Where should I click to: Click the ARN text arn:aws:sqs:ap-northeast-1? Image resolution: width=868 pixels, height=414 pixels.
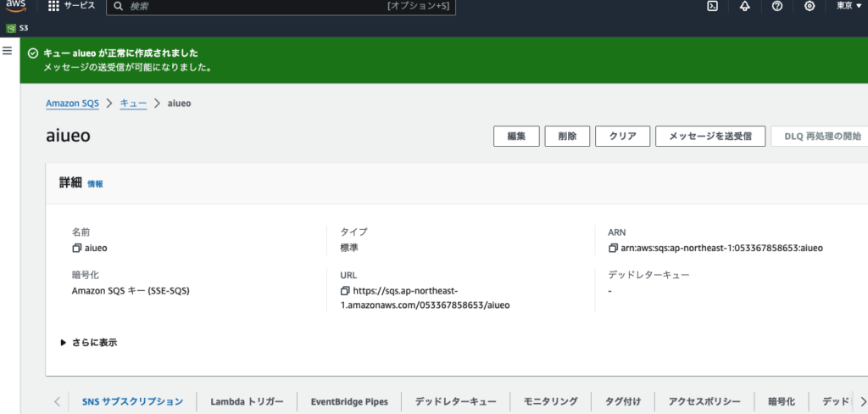point(722,249)
